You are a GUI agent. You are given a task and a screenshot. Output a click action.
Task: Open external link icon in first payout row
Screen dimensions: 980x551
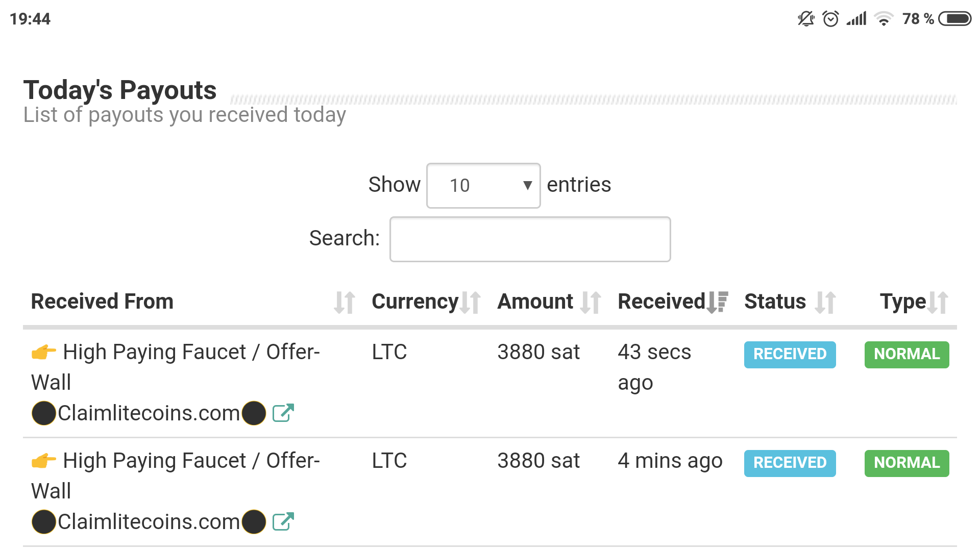(x=283, y=413)
